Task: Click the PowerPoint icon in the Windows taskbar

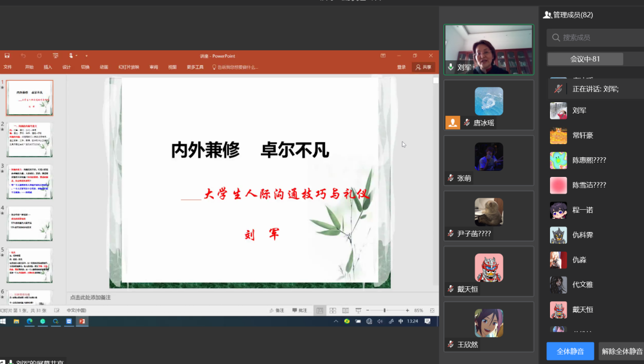Action: click(82, 321)
